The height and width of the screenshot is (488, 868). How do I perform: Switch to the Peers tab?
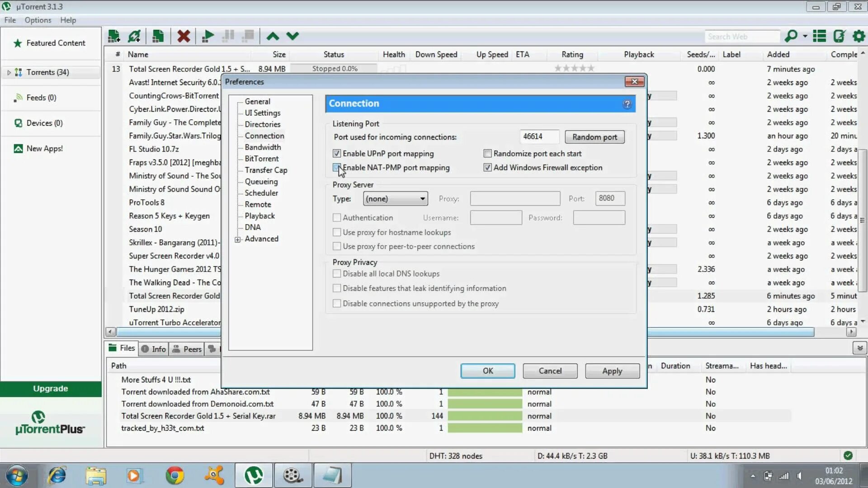[192, 348]
